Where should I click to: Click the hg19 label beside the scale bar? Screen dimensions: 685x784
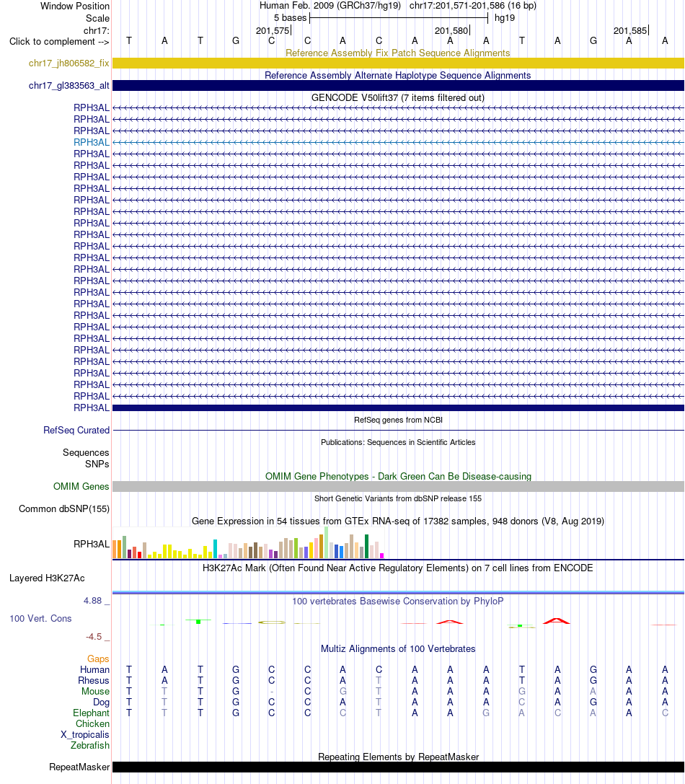(x=505, y=18)
